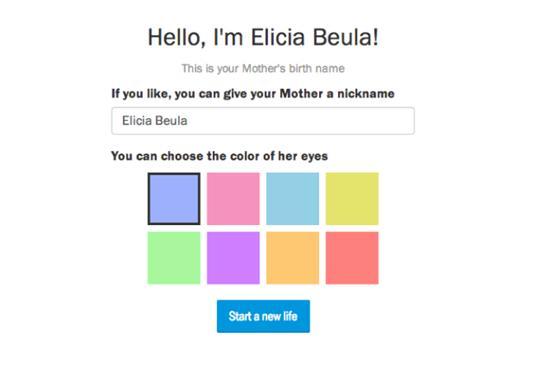Choose the light green eye color swatch
The height and width of the screenshot is (365, 551).
[x=174, y=258]
